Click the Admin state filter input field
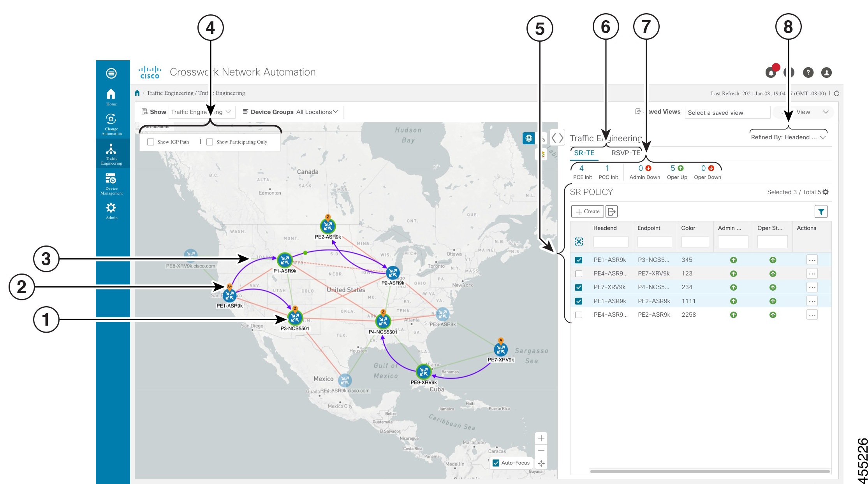The image size is (868, 484). pos(733,242)
